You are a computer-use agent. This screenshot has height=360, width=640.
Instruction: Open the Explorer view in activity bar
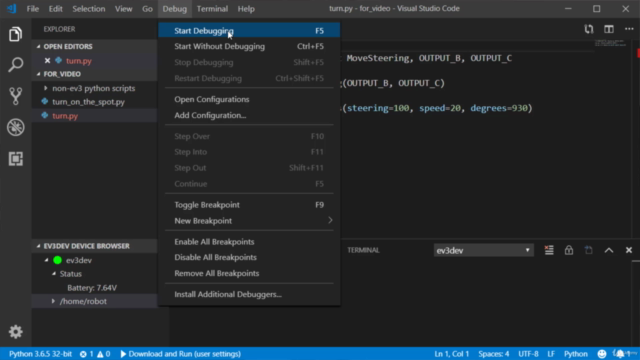point(16,34)
